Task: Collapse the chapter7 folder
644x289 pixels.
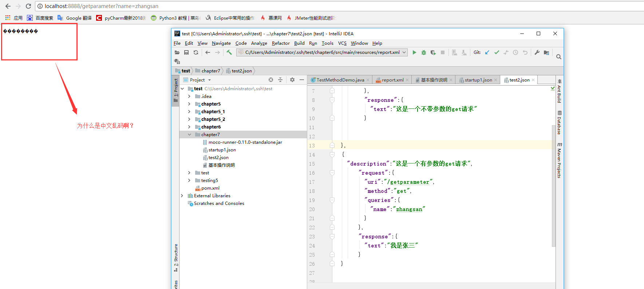Action: pyautogui.click(x=189, y=135)
